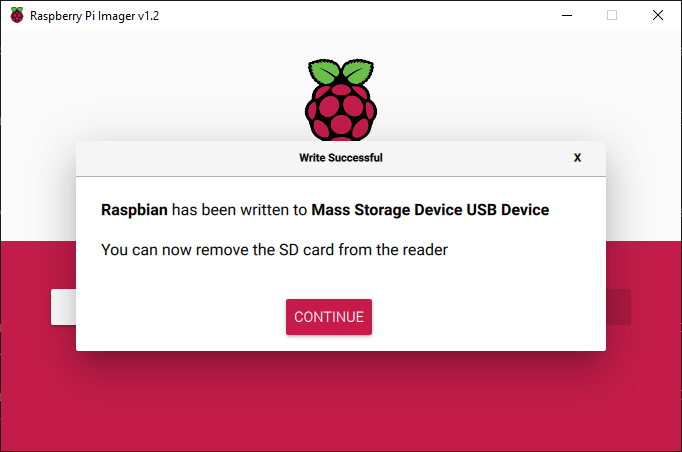Minimize the Raspberry Pi Imager window
This screenshot has height=452, width=682.
(x=567, y=15)
